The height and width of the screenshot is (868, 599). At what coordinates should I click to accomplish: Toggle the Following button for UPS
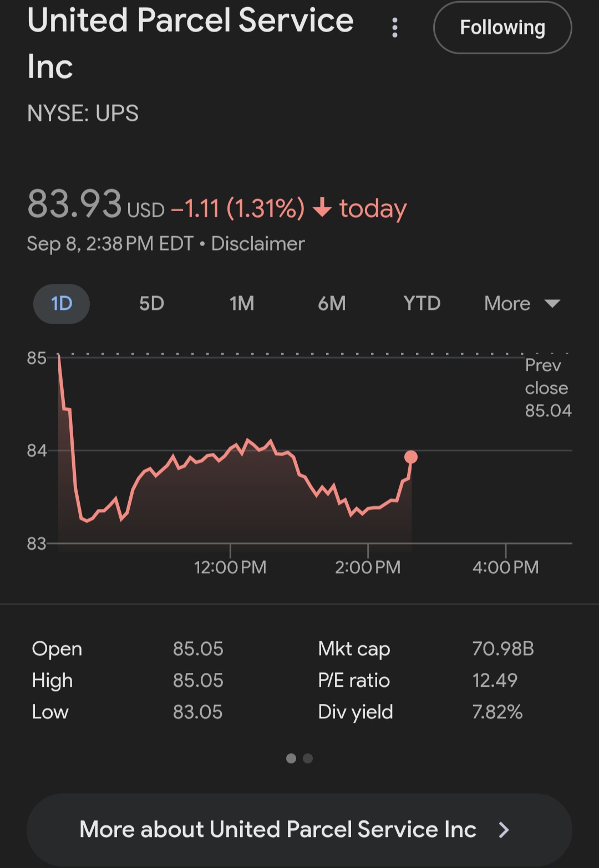(x=502, y=28)
